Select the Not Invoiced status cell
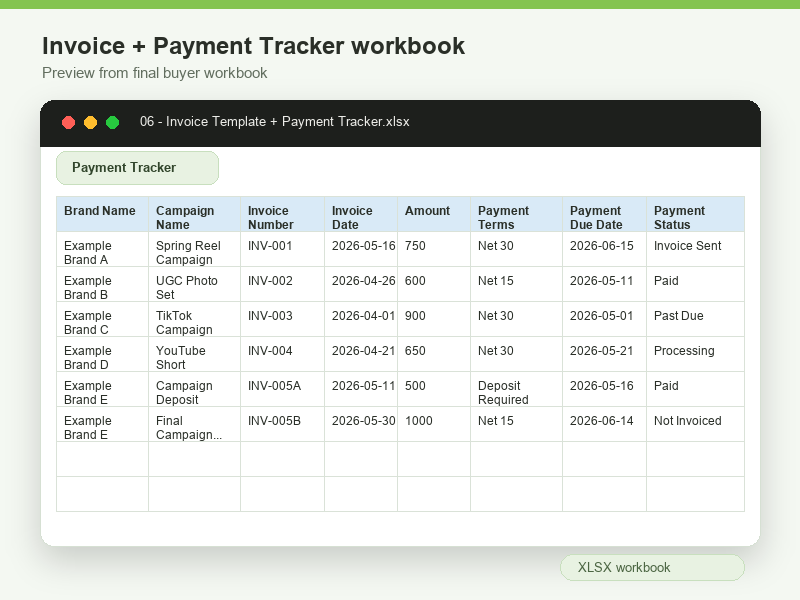 point(695,424)
